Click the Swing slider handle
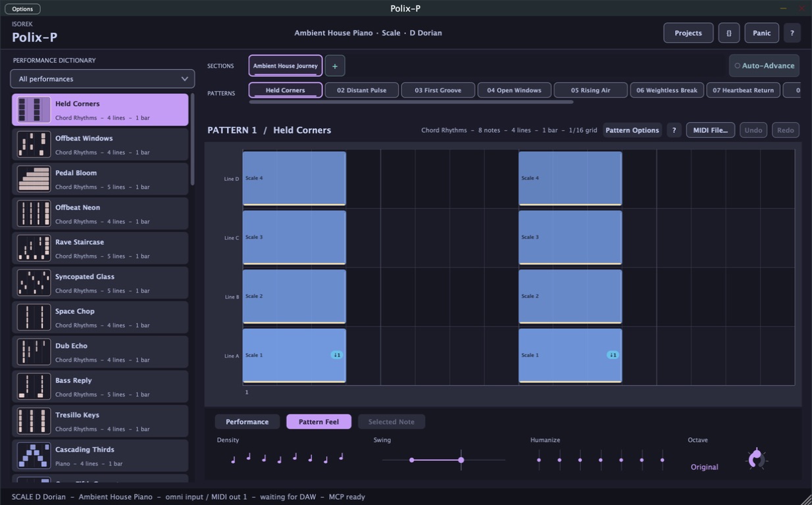The width and height of the screenshot is (812, 505). [x=461, y=460]
